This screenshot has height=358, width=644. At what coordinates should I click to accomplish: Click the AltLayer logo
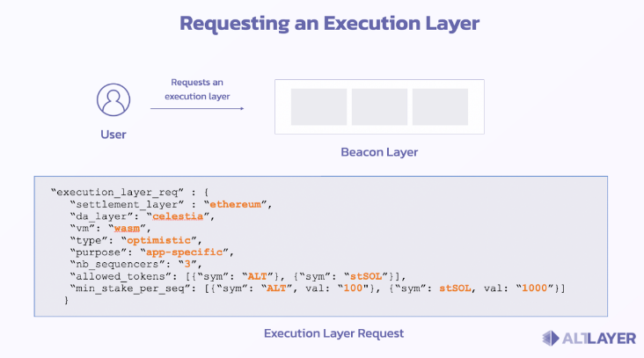pos(589,339)
